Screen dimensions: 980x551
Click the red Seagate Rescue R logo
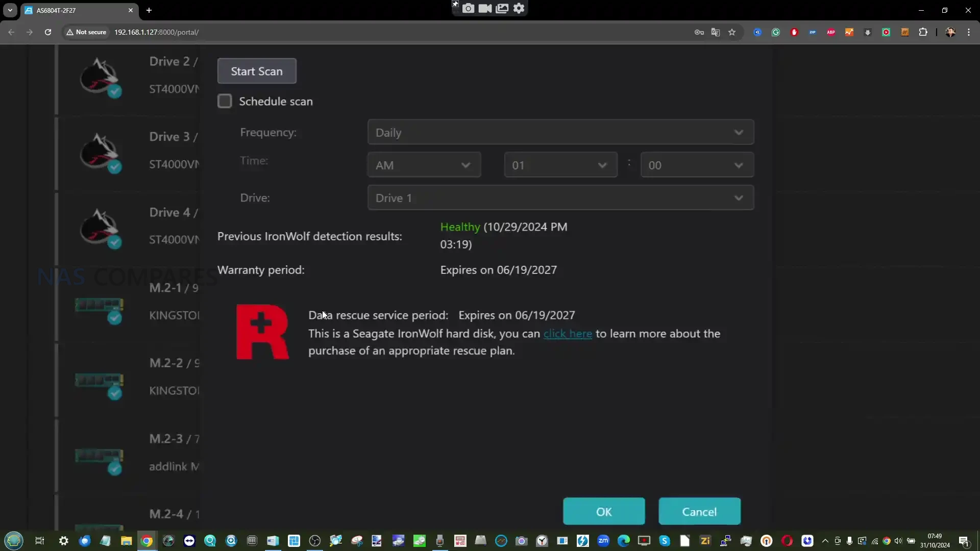pos(262,332)
